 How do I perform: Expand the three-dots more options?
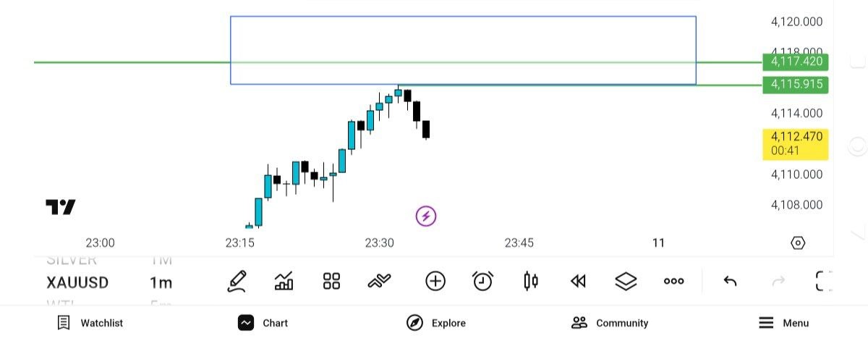pos(673,281)
